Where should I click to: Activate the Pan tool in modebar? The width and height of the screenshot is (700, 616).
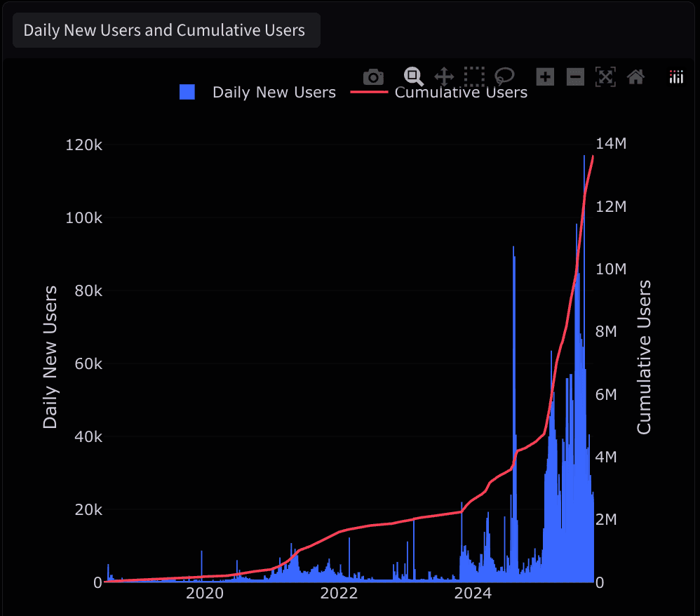point(444,76)
